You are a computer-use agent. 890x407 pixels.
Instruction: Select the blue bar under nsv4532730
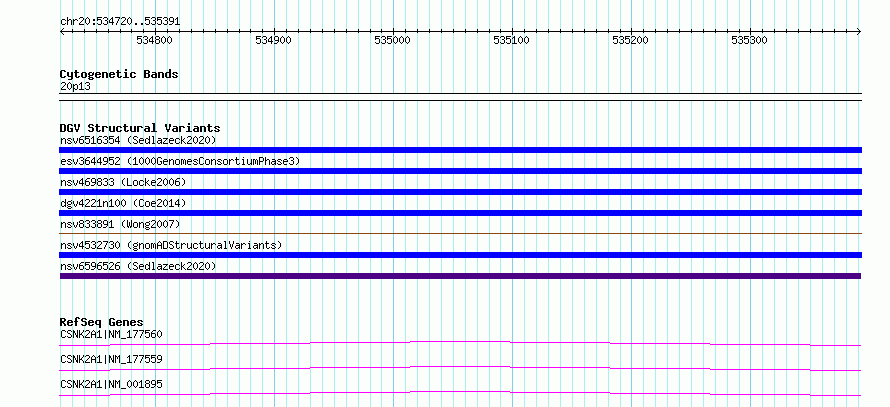(460, 255)
